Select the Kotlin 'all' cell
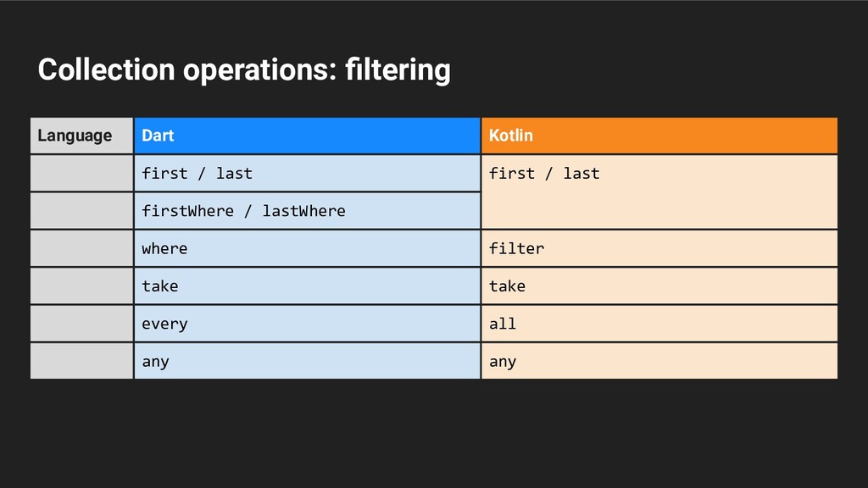The height and width of the screenshot is (488, 868). click(659, 324)
